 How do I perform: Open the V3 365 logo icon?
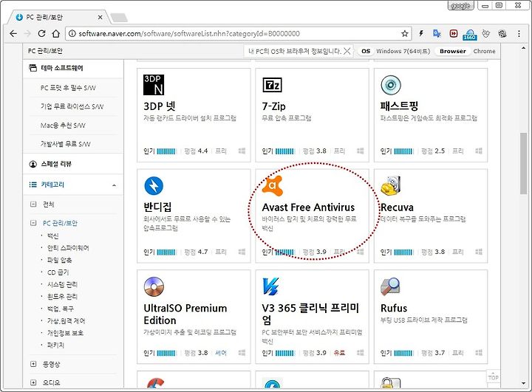pos(270,286)
